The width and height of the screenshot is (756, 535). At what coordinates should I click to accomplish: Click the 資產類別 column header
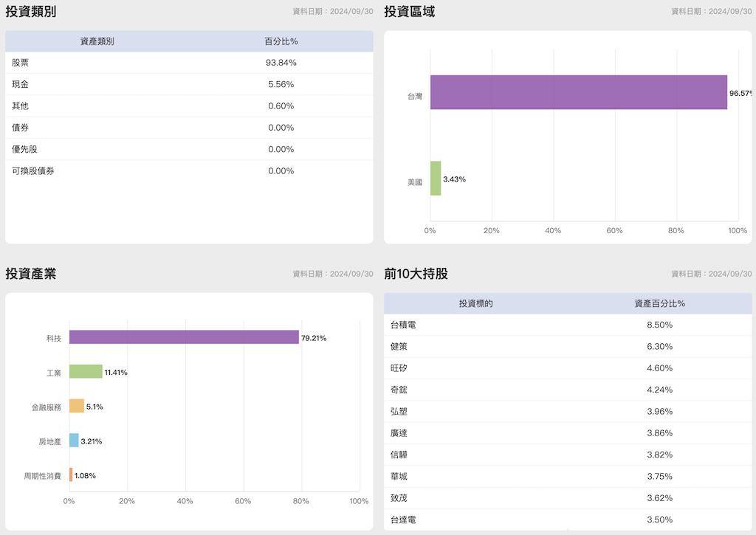tap(97, 41)
